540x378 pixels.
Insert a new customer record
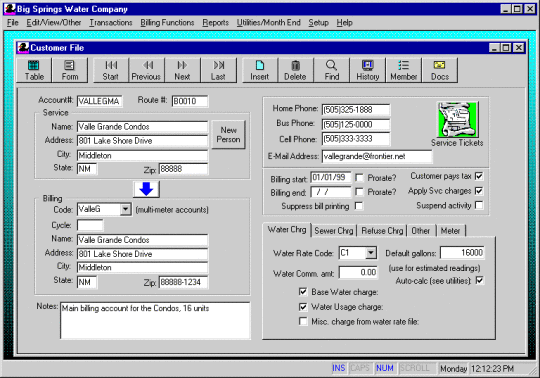coord(260,70)
